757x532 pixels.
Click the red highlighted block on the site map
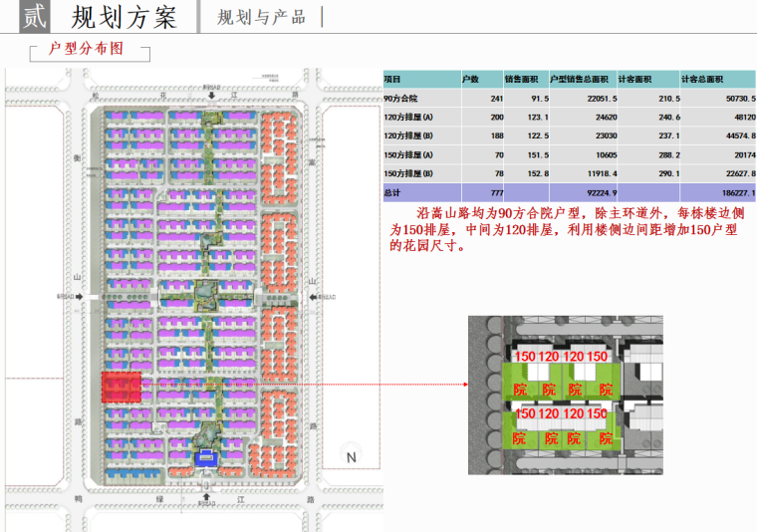[122, 387]
